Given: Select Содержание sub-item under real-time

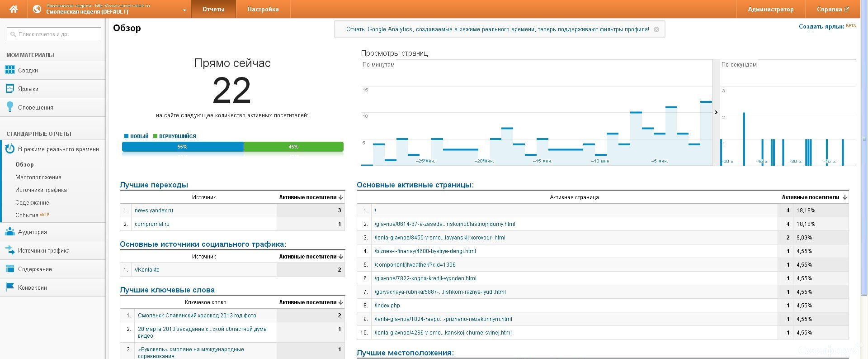Looking at the screenshot, I should point(32,203).
